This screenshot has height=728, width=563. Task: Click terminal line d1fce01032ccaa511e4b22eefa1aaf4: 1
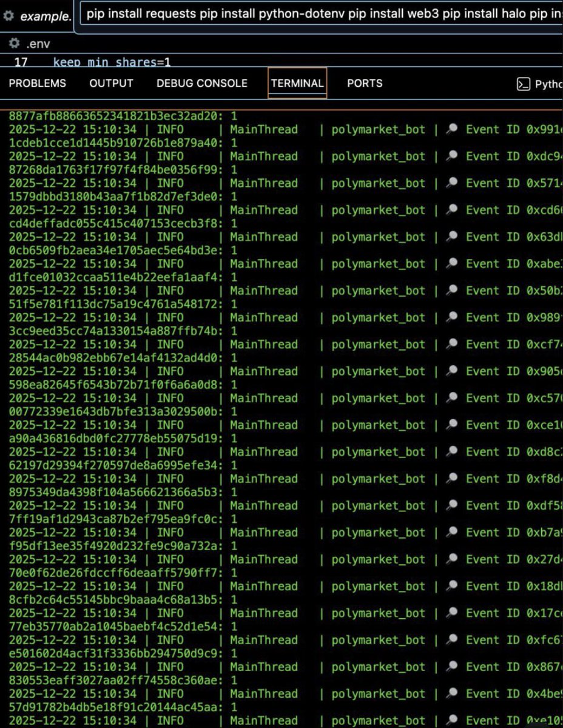click(123, 277)
